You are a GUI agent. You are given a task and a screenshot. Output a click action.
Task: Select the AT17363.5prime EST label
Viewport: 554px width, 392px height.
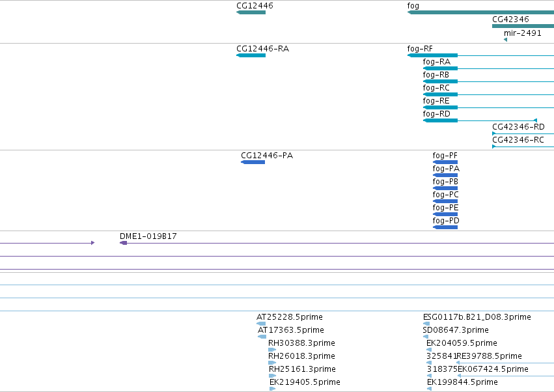(x=291, y=330)
